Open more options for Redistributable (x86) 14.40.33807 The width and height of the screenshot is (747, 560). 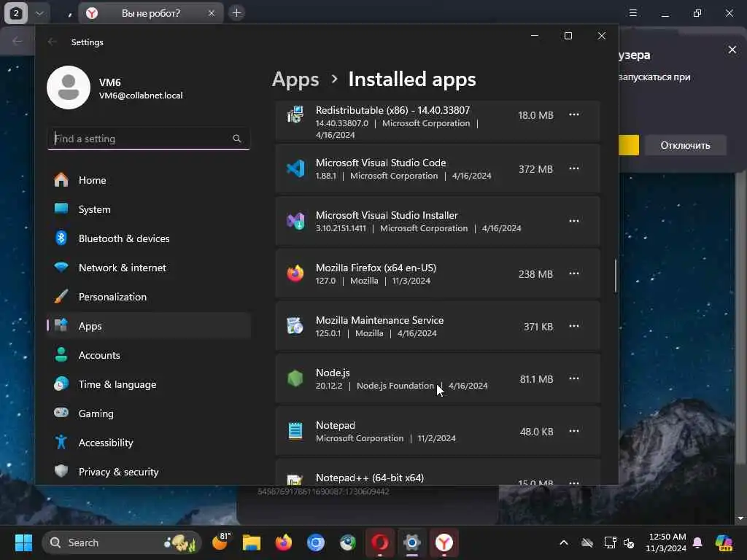coord(574,114)
